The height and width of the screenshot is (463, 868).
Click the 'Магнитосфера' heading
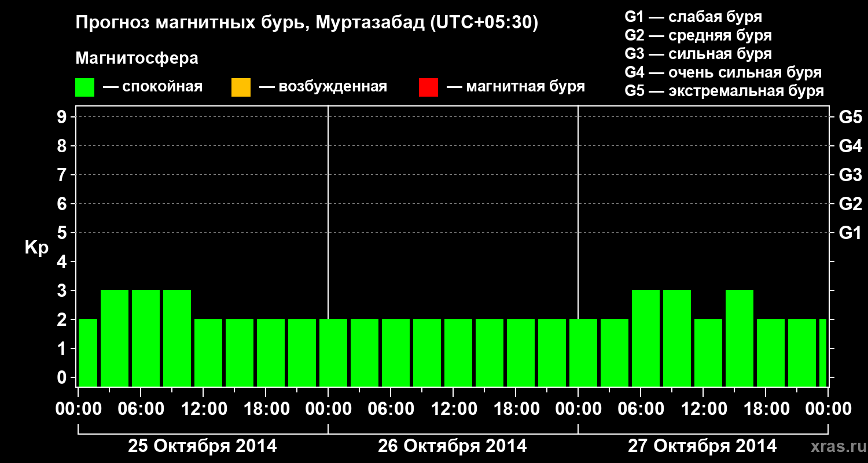click(137, 58)
